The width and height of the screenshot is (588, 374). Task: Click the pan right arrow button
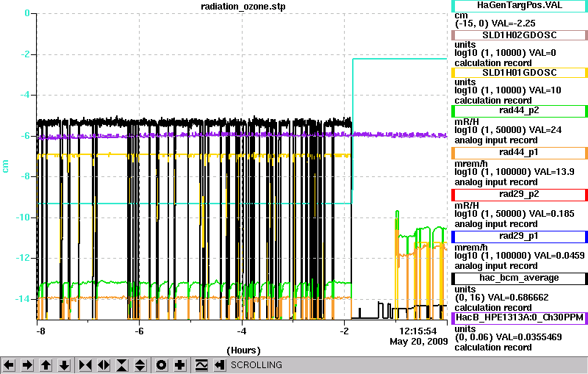27,364
